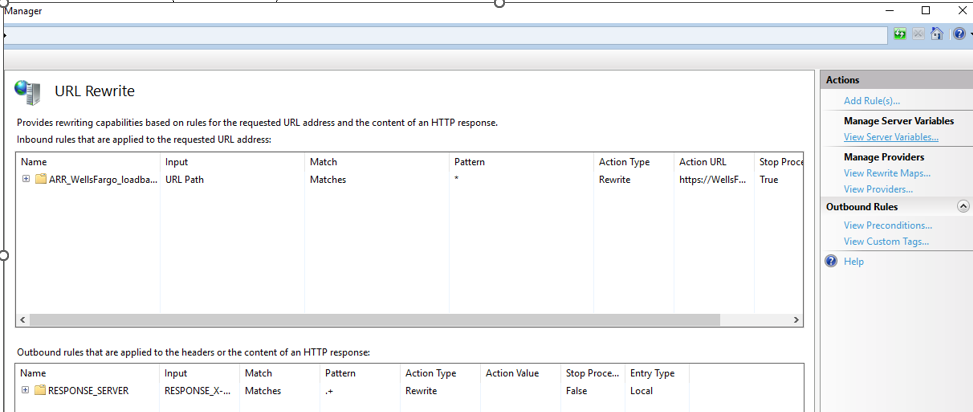Sort inbound rules by Action Type column
Image resolution: width=973 pixels, height=412 pixels.
click(x=634, y=162)
